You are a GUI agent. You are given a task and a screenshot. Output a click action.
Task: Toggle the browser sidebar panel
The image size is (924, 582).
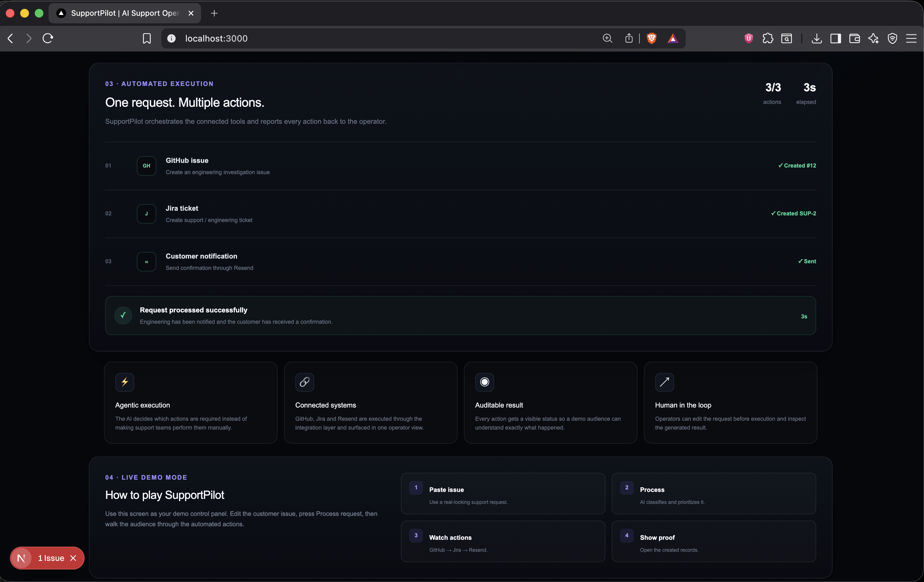click(836, 38)
